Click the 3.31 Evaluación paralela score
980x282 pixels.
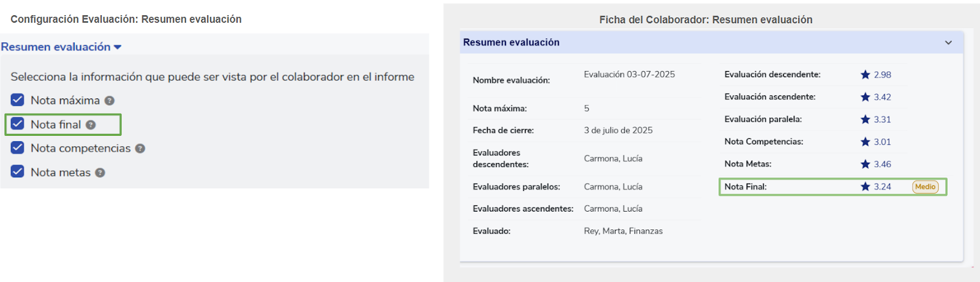pos(882,119)
